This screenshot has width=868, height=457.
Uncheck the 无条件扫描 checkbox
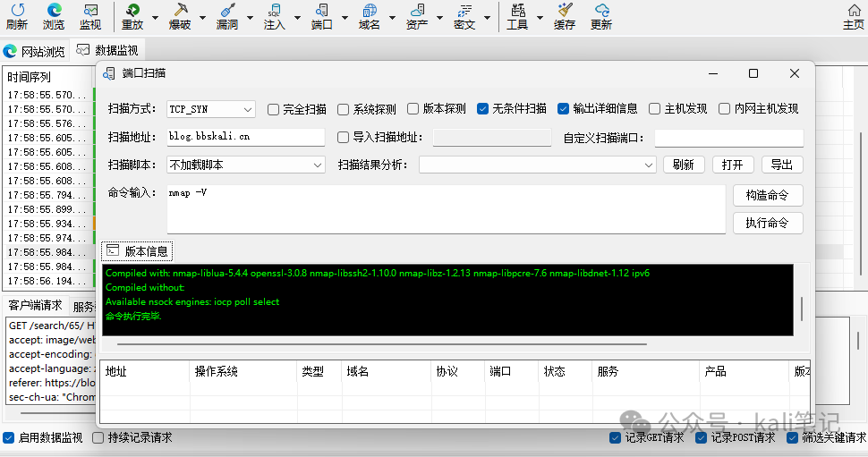pyautogui.click(x=482, y=108)
